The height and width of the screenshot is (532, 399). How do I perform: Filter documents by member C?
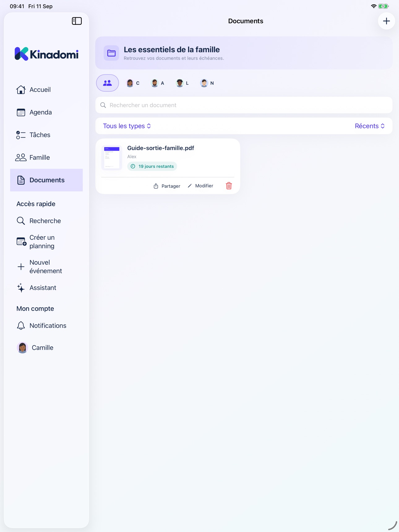pos(133,83)
